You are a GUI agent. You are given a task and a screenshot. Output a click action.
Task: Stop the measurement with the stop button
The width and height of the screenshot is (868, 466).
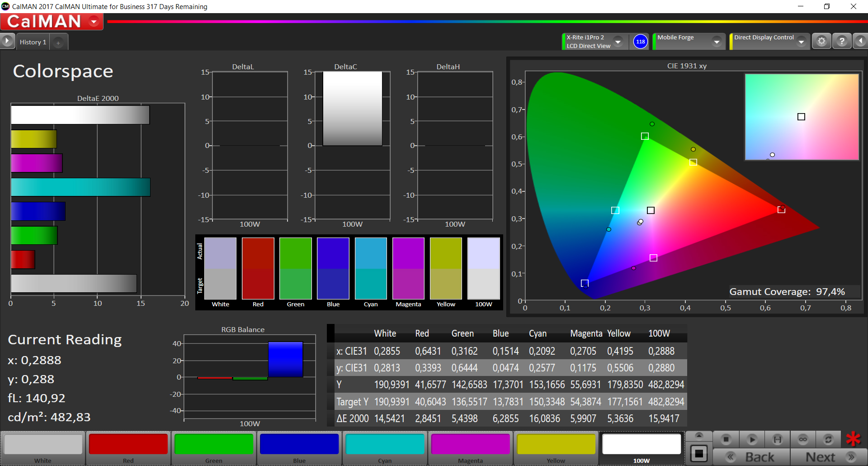tap(726, 439)
